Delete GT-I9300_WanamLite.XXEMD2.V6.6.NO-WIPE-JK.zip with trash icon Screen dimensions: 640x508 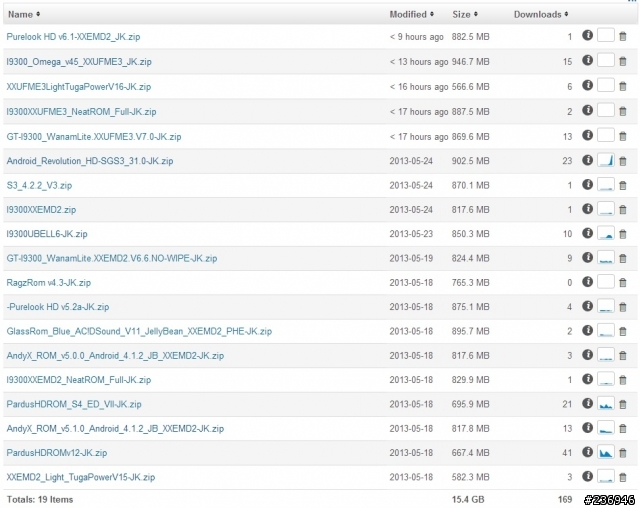(x=623, y=258)
